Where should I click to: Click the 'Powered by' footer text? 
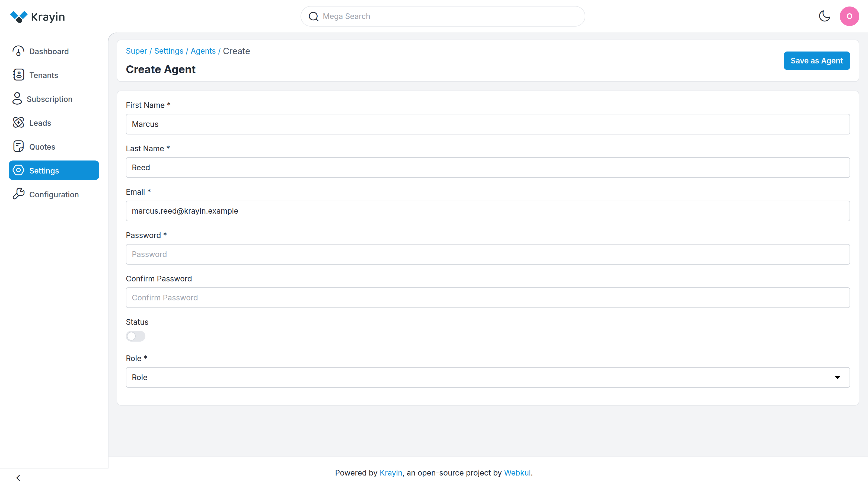(356, 473)
